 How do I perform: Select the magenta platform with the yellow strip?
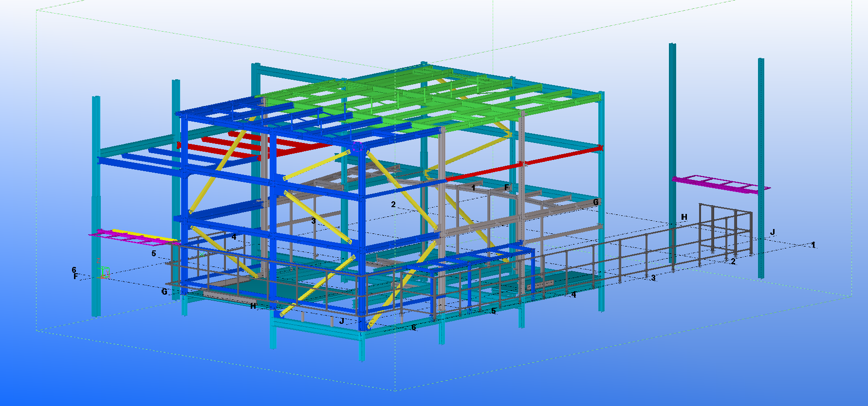(134, 236)
